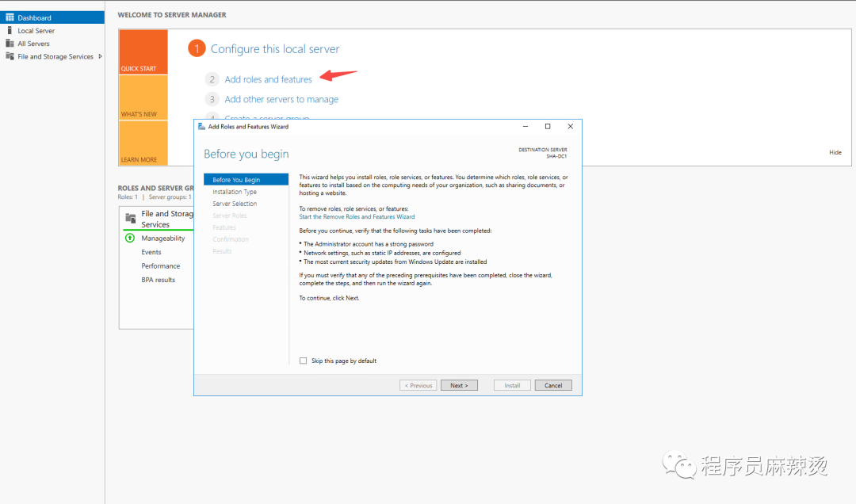This screenshot has width=856, height=504.
Task: Open All Servers in the left navigation
Action: [x=52, y=43]
